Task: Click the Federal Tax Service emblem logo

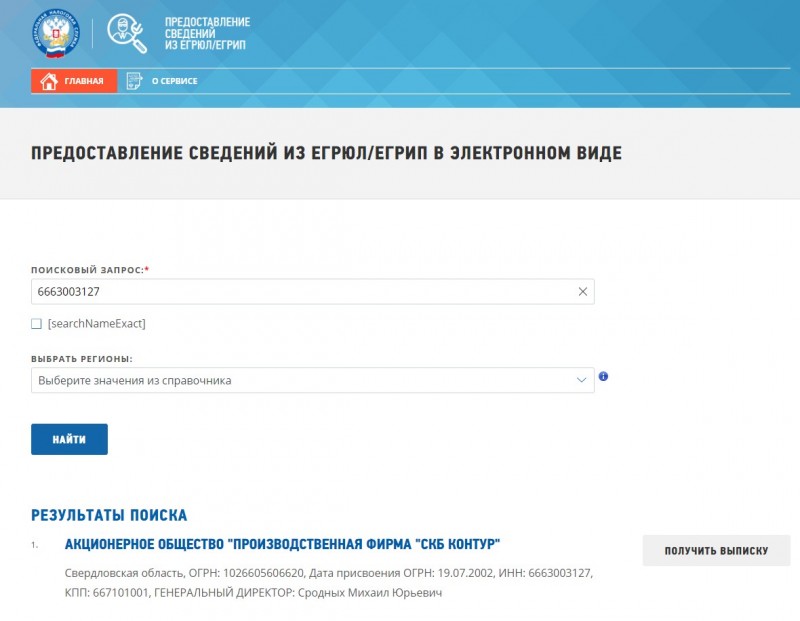Action: 56,33
